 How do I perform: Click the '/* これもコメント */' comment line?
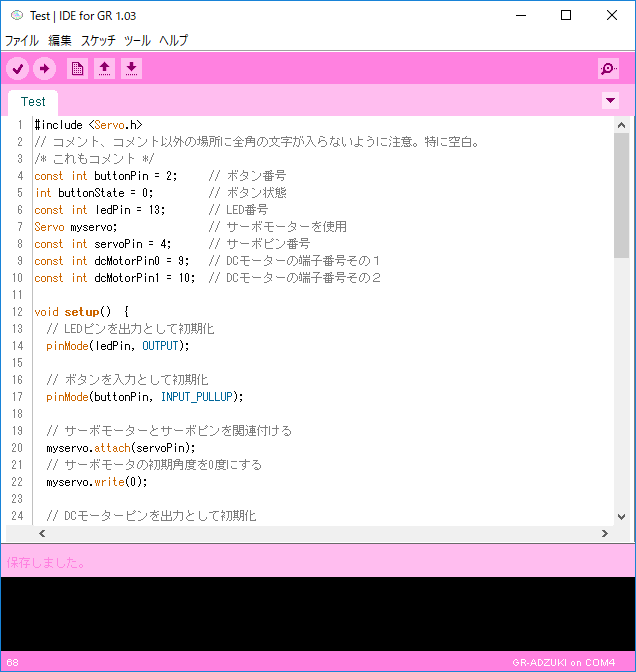(x=94, y=159)
